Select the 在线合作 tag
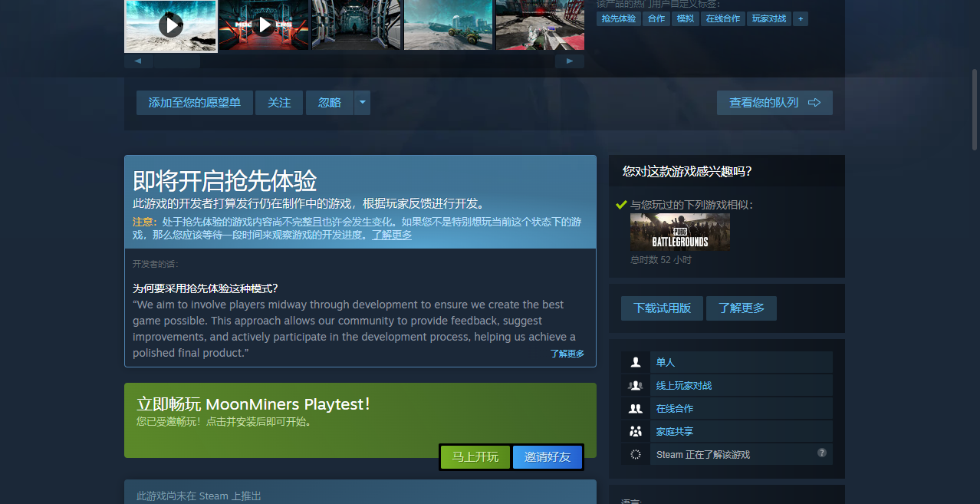The height and width of the screenshot is (504, 980). (723, 18)
